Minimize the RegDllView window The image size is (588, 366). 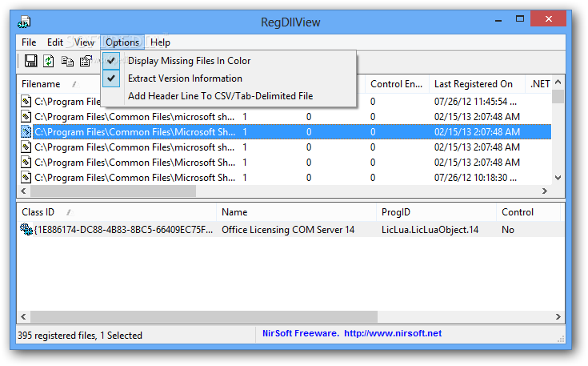498,19
